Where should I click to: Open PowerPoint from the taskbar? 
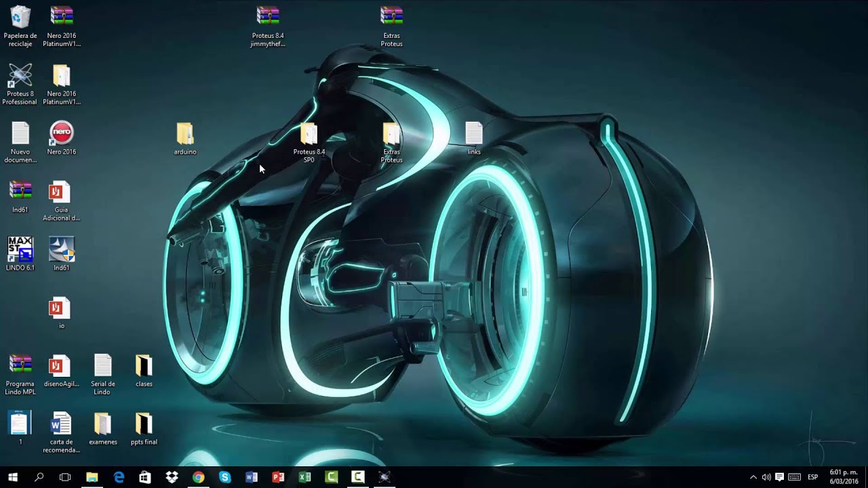[278, 477]
